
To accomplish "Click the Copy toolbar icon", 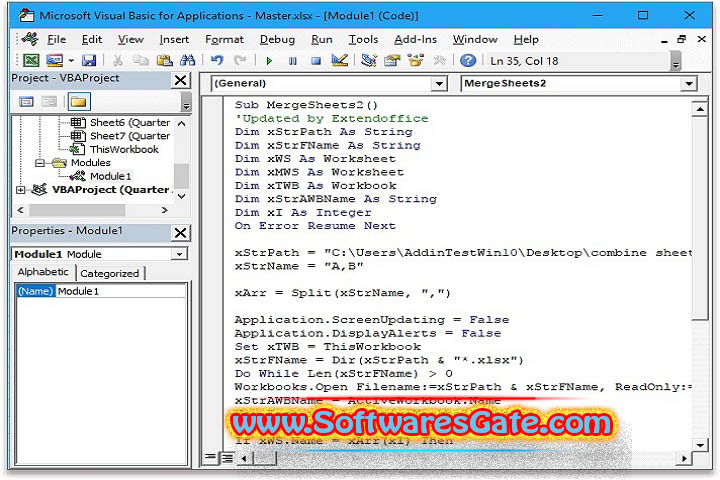I will click(x=141, y=61).
